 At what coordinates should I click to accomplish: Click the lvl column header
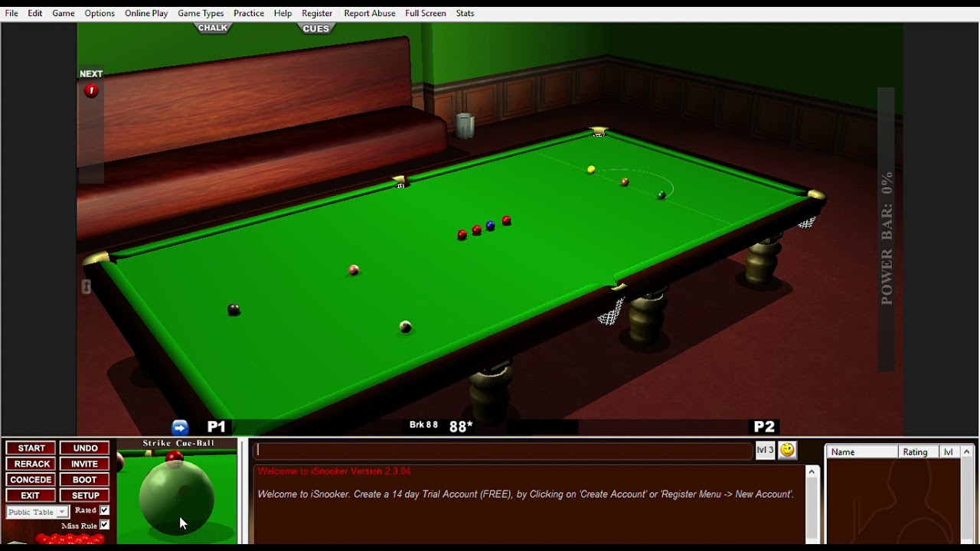tap(950, 452)
